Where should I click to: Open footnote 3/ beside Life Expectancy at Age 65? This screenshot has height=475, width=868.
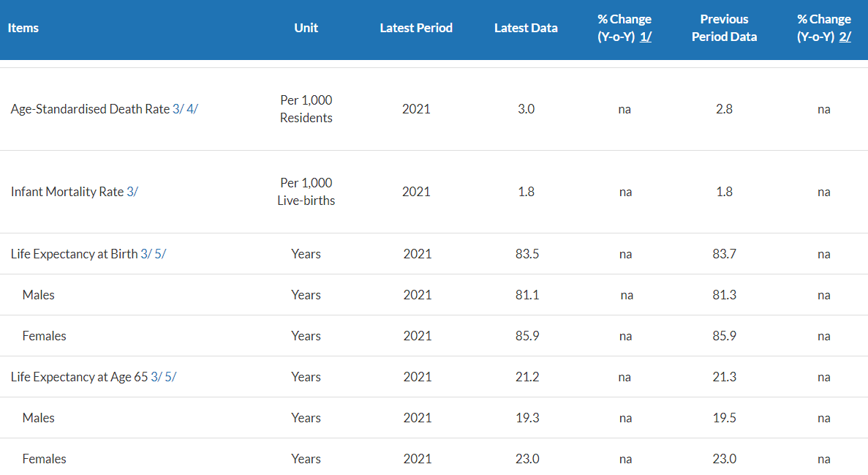156,377
